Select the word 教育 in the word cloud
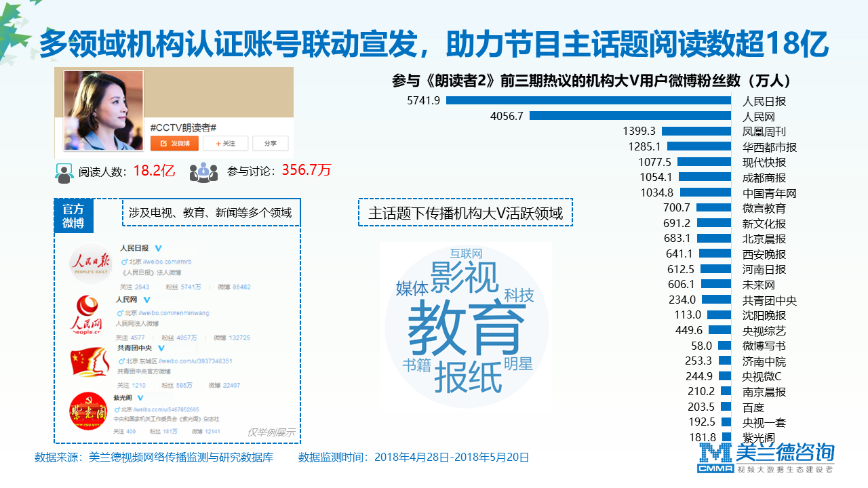Image resolution: width=868 pixels, height=488 pixels. click(467, 329)
